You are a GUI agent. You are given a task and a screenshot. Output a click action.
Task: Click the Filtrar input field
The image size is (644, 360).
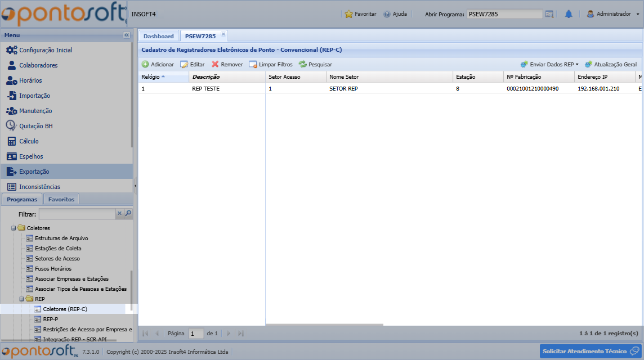(x=77, y=214)
